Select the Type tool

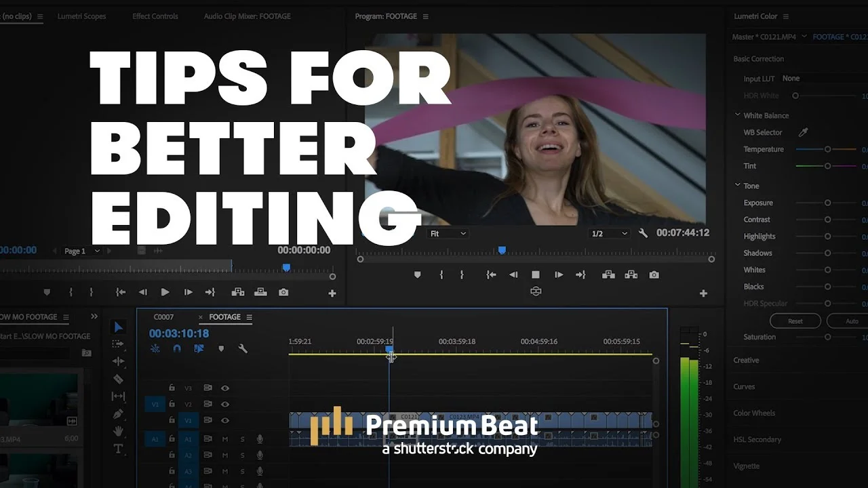click(118, 449)
